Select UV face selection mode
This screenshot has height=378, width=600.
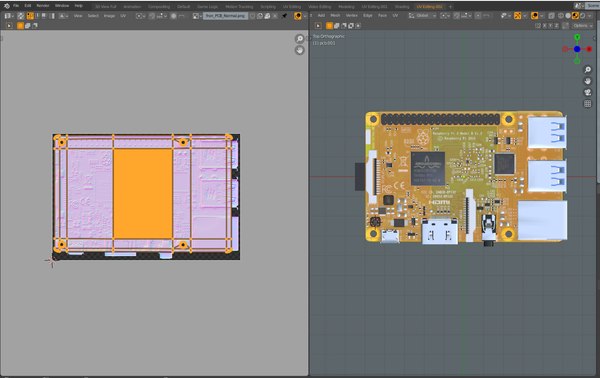tap(44, 16)
